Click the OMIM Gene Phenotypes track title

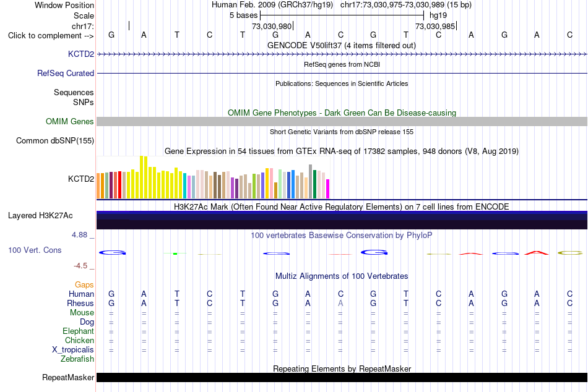pos(342,113)
